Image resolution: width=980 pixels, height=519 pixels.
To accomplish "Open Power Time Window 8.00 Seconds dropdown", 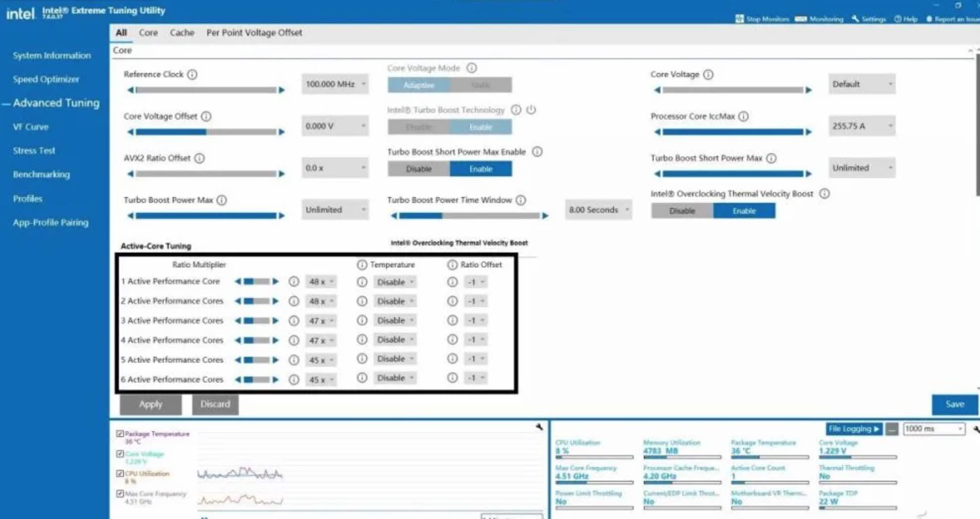I will [x=598, y=210].
